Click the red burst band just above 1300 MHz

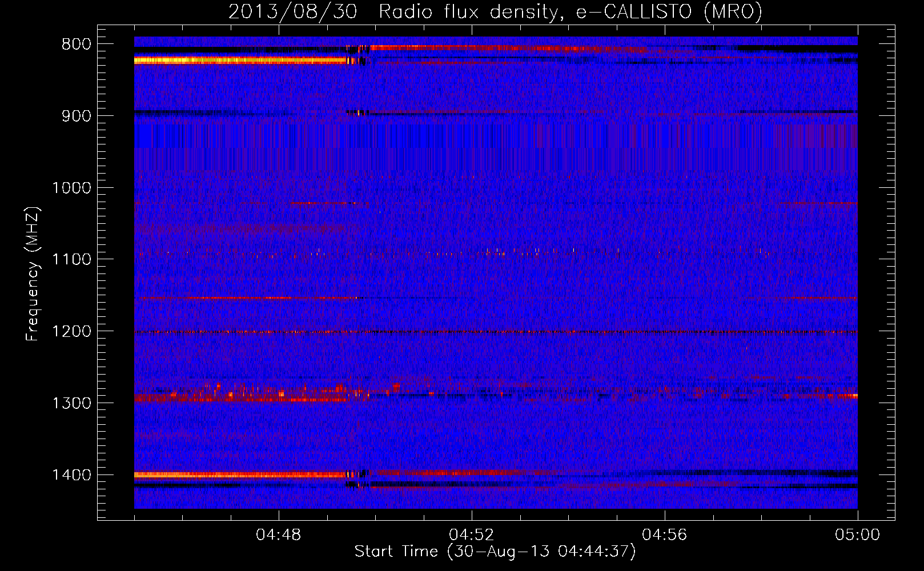[x=240, y=395]
